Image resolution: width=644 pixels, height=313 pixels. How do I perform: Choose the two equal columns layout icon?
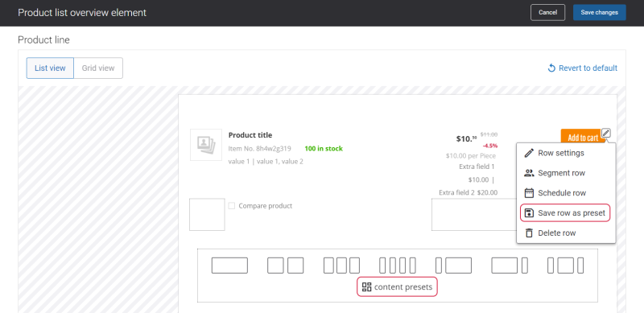[x=286, y=266]
